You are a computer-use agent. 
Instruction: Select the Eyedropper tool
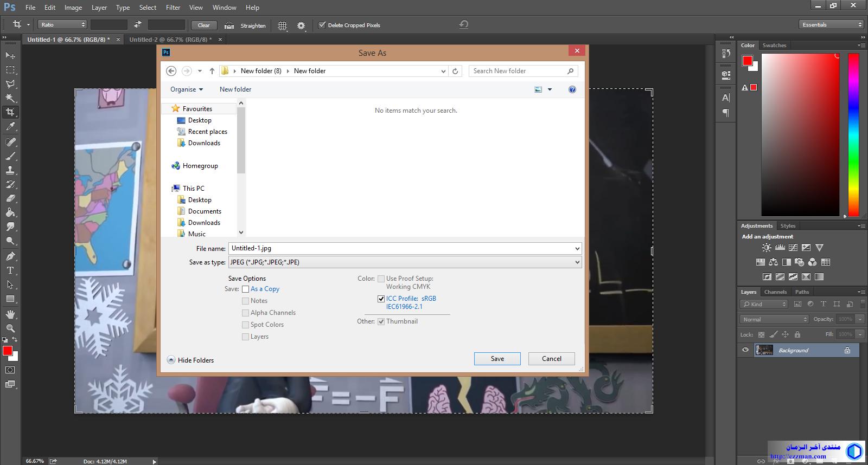(x=10, y=127)
